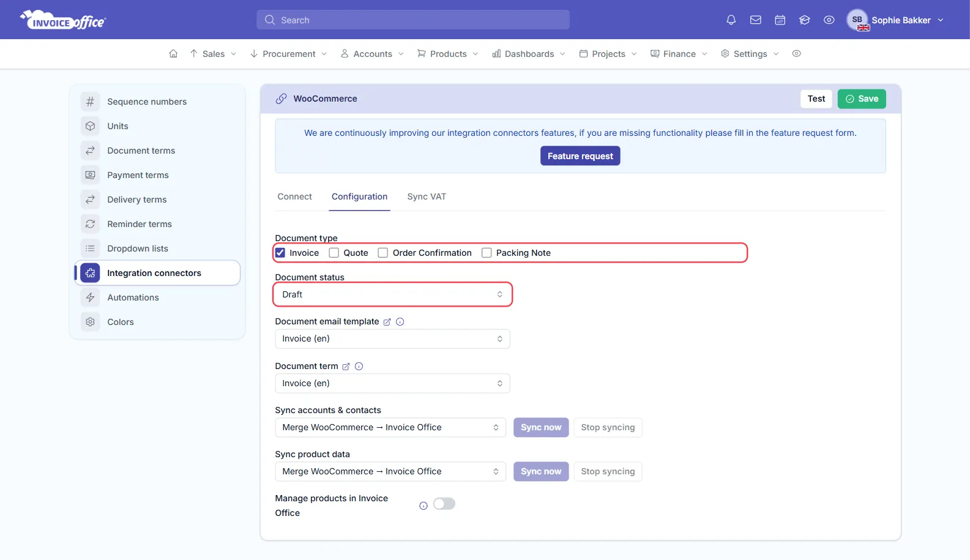Open Sync accounts & contacts dropdown

click(390, 427)
